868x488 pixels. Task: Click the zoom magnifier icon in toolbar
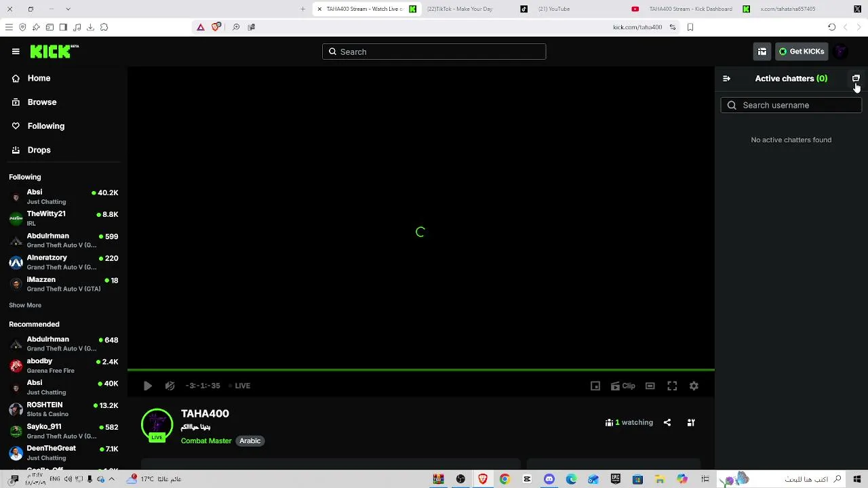(236, 27)
